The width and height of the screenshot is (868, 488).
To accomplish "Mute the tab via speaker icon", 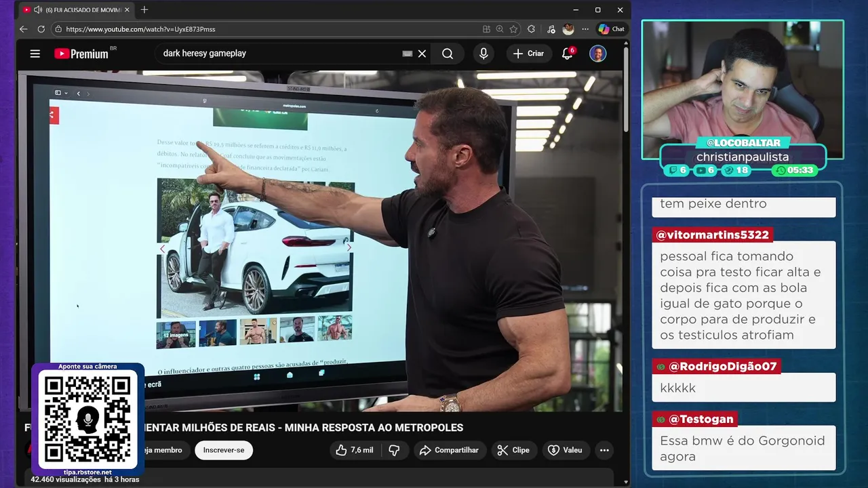I will [37, 10].
